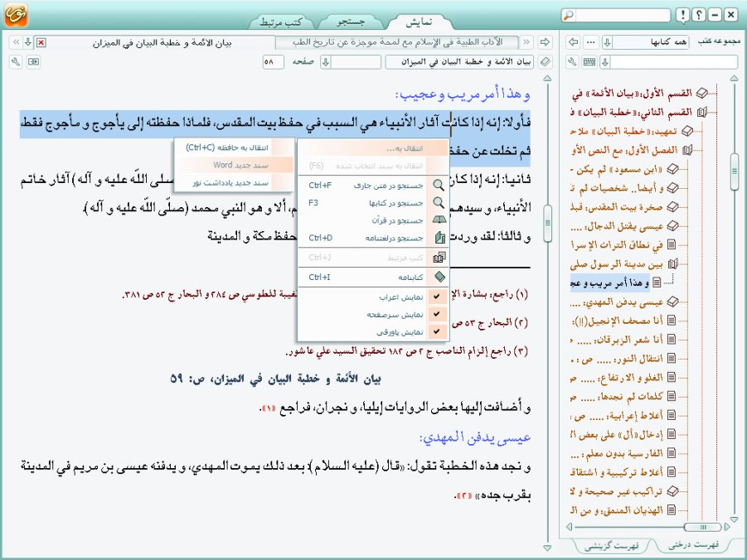
Task: Toggle نمايش سرصفحه checkmark in context menu
Action: (x=437, y=314)
